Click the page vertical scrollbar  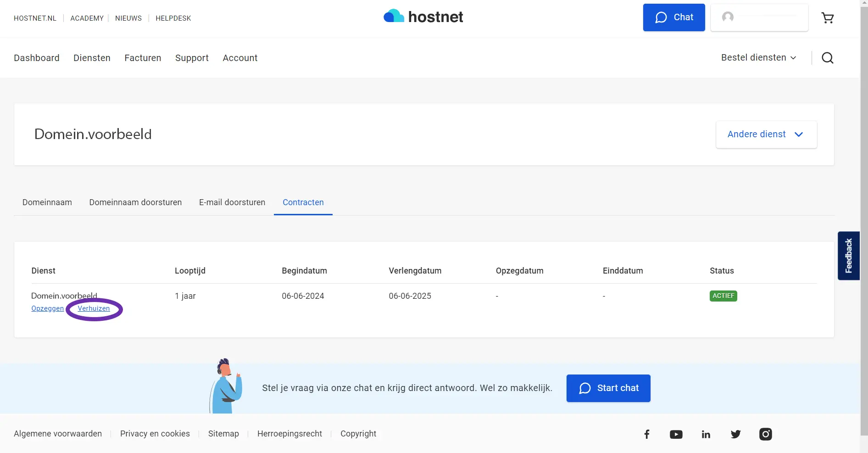[864, 220]
